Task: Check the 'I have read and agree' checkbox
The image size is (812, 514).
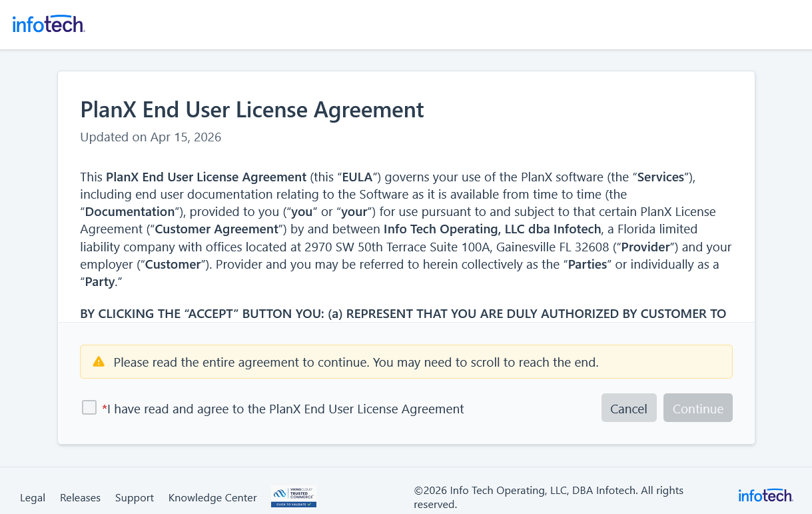Action: pos(89,407)
